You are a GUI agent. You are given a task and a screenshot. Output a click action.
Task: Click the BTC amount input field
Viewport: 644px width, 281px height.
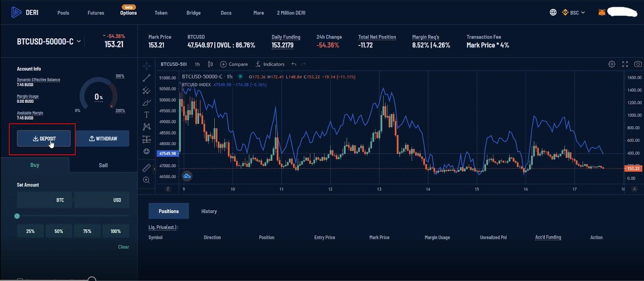click(44, 200)
